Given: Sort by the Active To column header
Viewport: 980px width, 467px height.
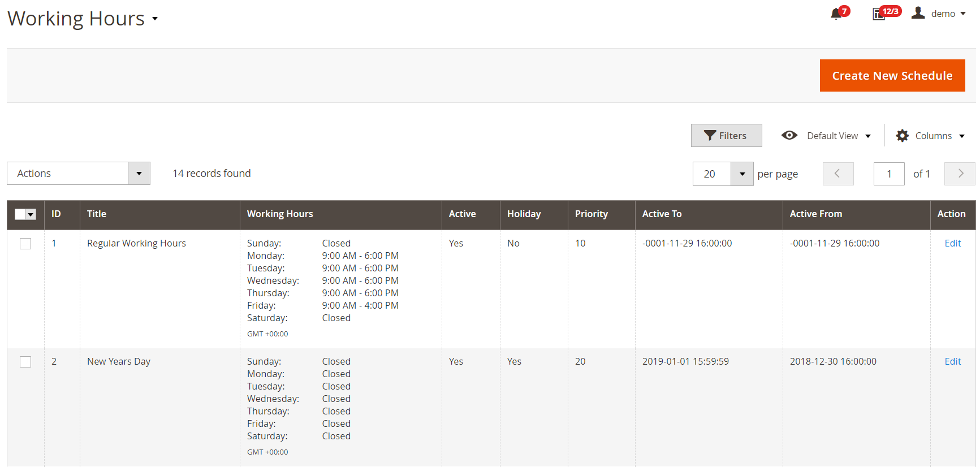Looking at the screenshot, I should tap(662, 214).
